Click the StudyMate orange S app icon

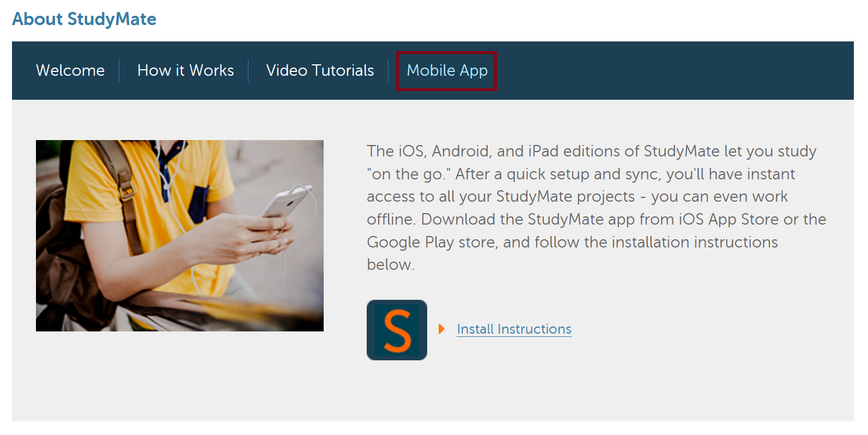[397, 330]
